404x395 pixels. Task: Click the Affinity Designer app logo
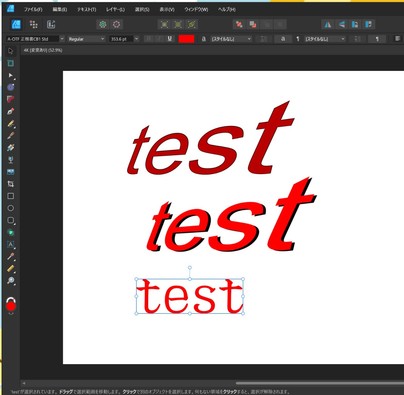click(10, 8)
